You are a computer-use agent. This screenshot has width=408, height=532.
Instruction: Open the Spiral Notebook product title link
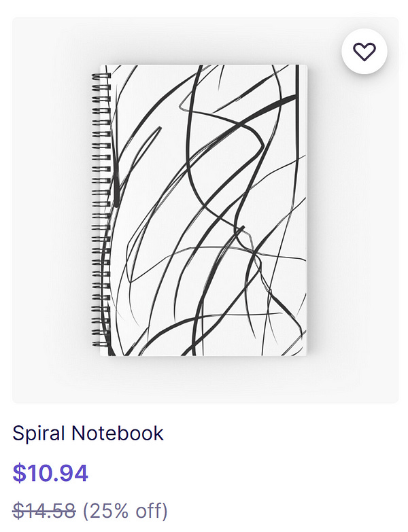88,433
